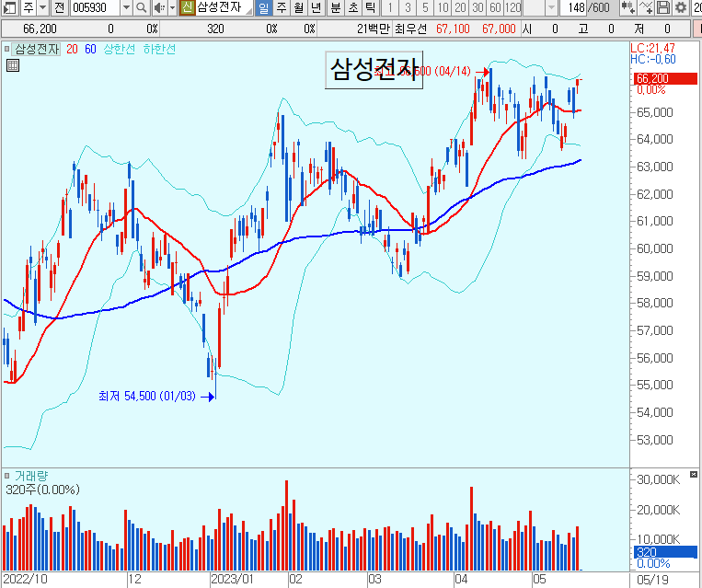
Task: Open chart settings gear icon
Action: [681, 7]
